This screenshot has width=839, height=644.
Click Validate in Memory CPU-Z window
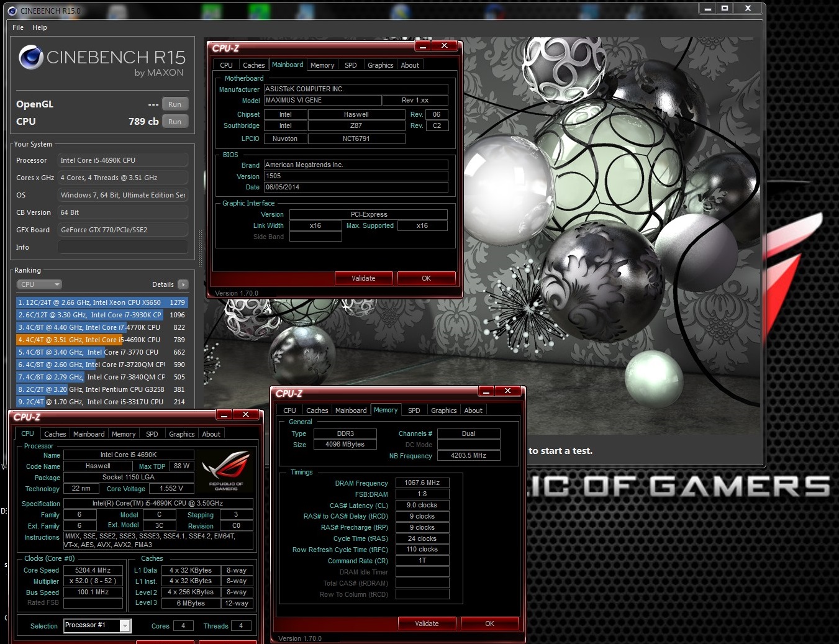coord(427,624)
